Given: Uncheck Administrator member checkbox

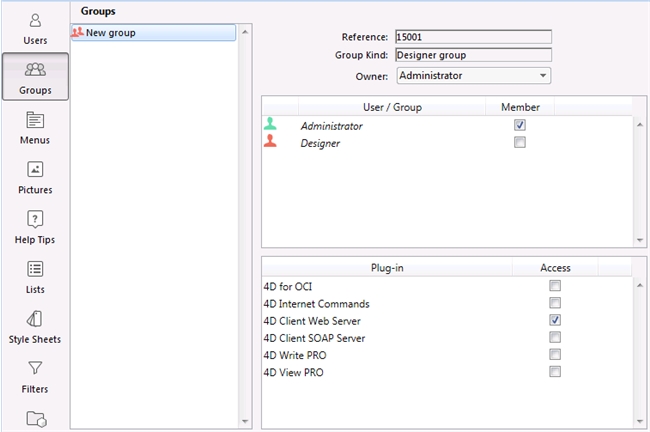Looking at the screenshot, I should tap(519, 125).
